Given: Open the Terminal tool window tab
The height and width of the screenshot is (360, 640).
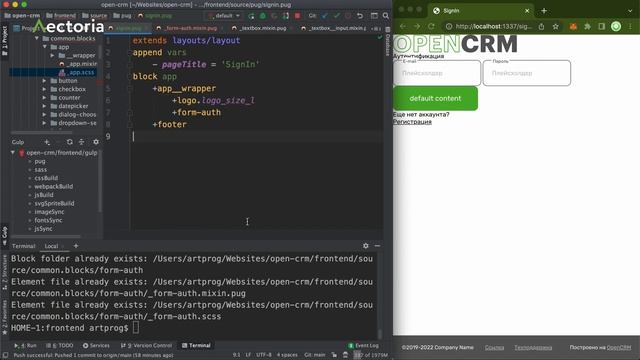Looking at the screenshot, I should click(196, 345).
